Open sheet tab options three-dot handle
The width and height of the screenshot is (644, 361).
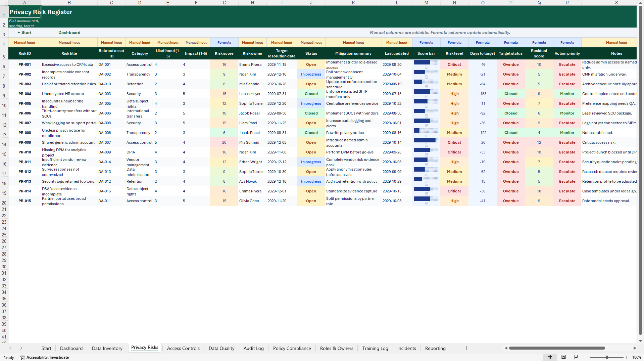[x=498, y=349]
